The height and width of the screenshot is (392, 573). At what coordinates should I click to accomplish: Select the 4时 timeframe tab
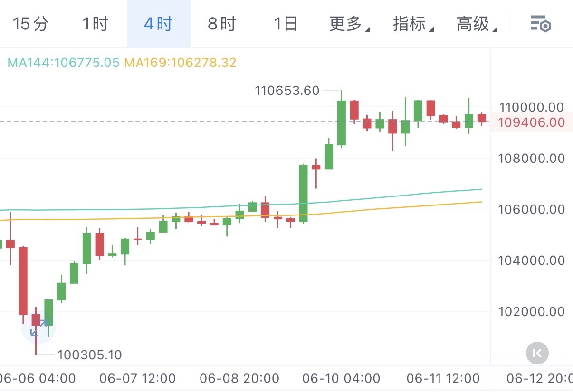click(159, 23)
